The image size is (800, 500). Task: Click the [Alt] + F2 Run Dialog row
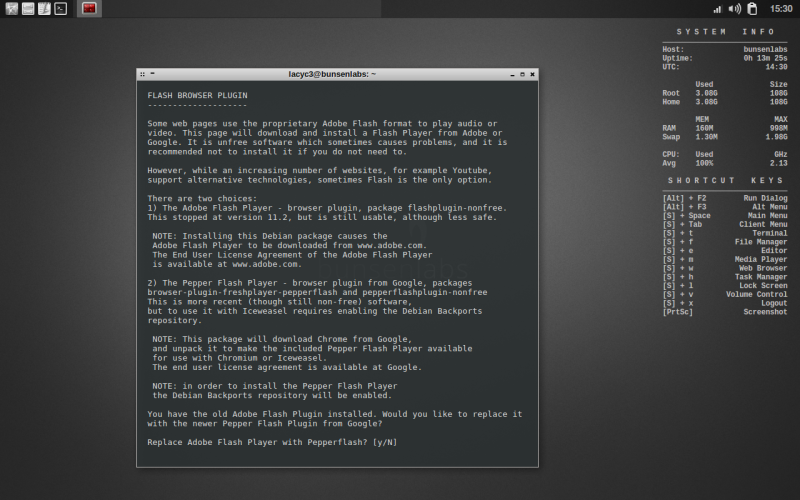point(724,198)
